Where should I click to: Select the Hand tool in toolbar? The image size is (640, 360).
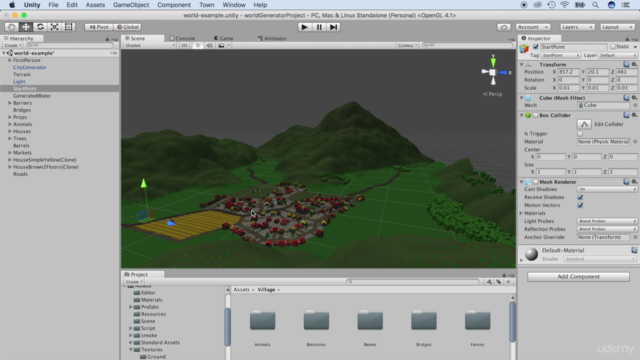click(x=11, y=27)
